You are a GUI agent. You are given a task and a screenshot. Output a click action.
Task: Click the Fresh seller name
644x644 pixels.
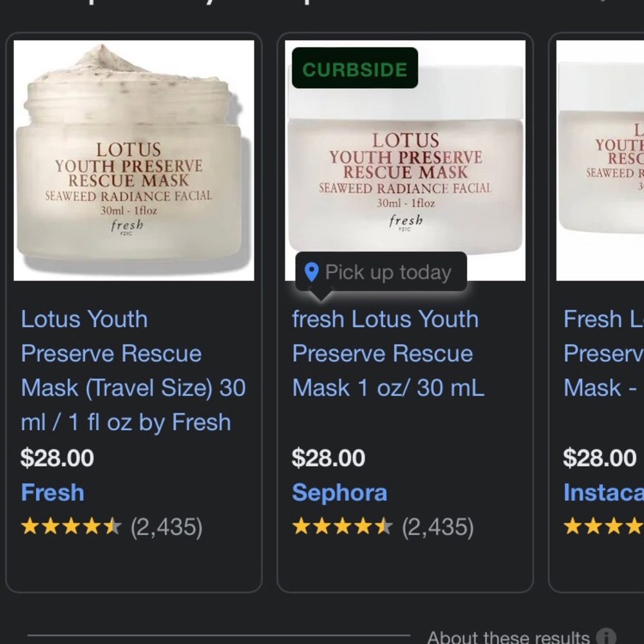click(53, 492)
